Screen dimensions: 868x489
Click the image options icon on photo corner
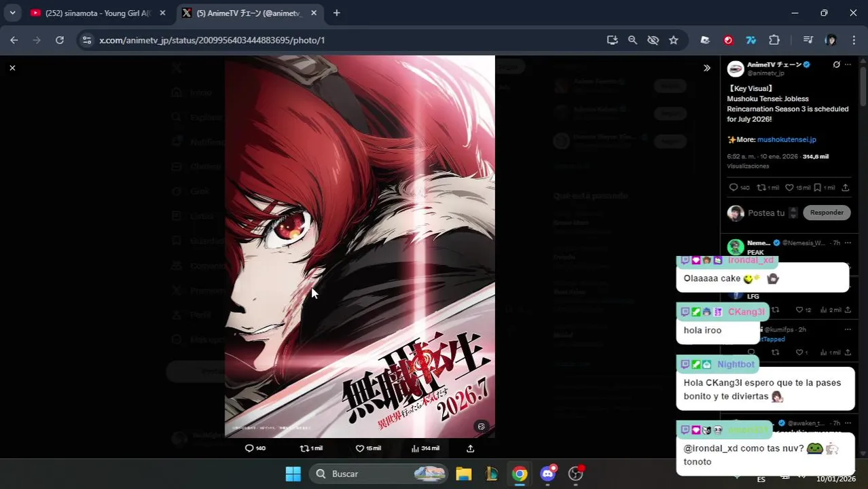tap(481, 427)
